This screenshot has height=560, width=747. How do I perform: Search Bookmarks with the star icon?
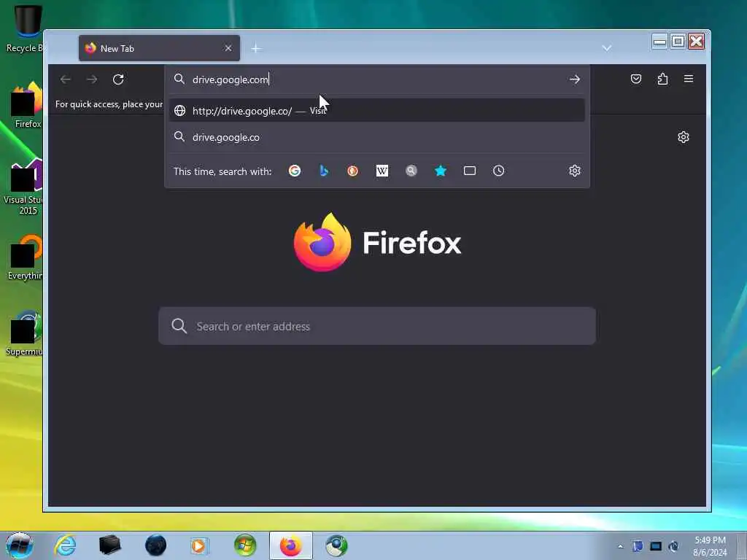click(x=441, y=171)
